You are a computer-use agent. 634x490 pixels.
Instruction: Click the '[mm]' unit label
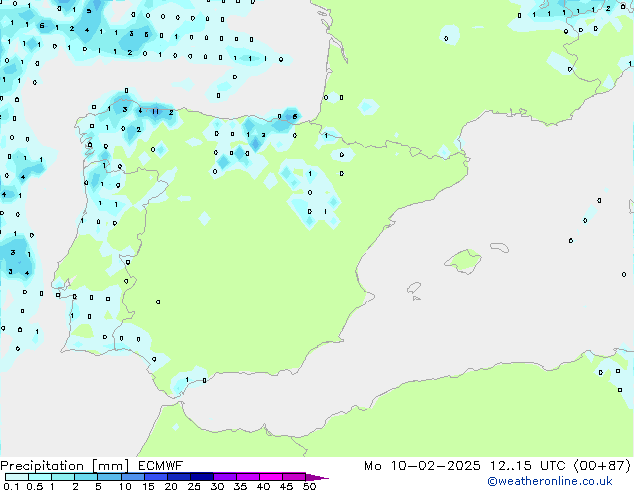point(111,466)
